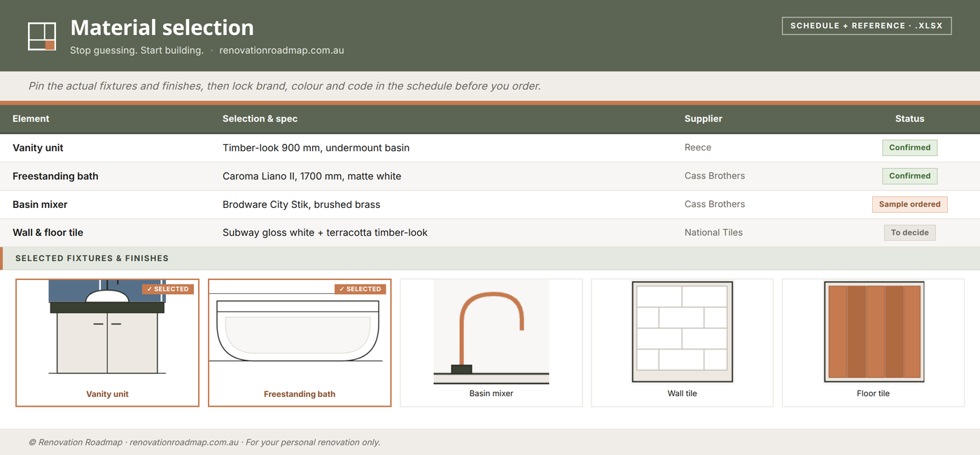This screenshot has height=455, width=980.
Task: Click the Sample ordered status badge
Action: point(909,204)
